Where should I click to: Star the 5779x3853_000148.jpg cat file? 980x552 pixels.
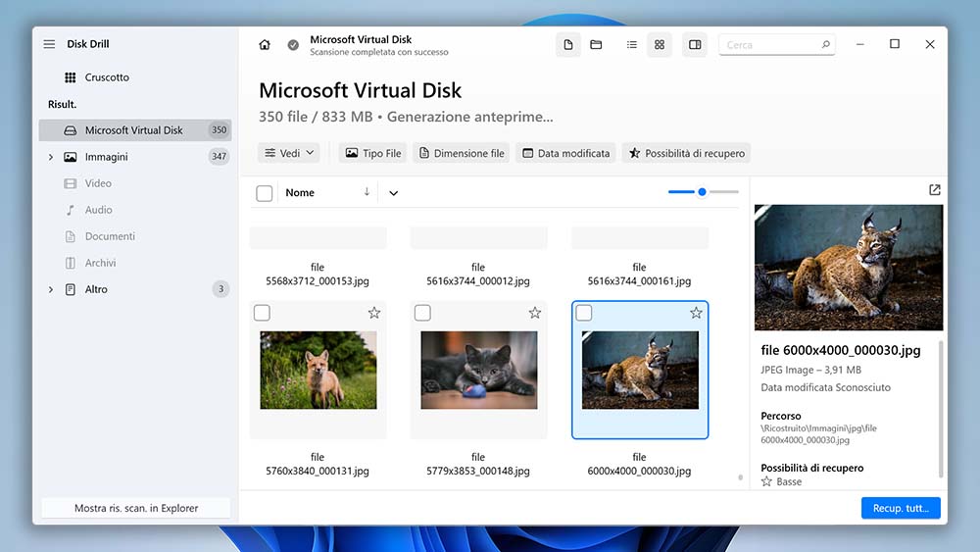pos(535,313)
